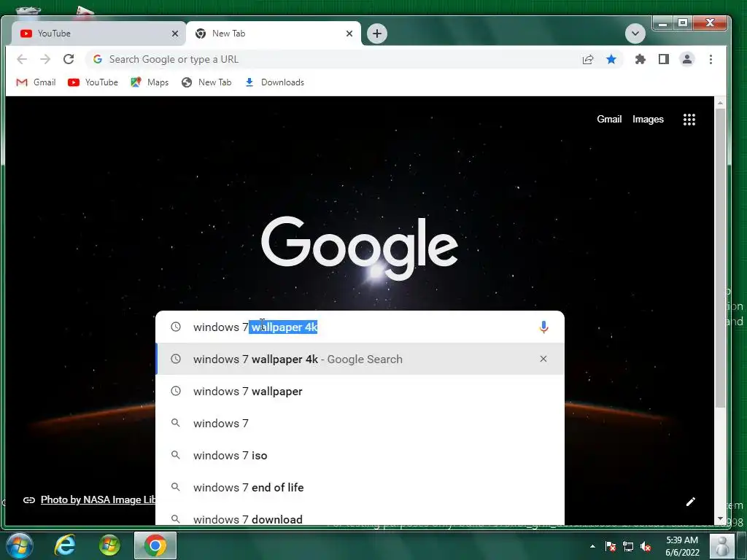Open the Windows Start orb

pyautogui.click(x=19, y=545)
